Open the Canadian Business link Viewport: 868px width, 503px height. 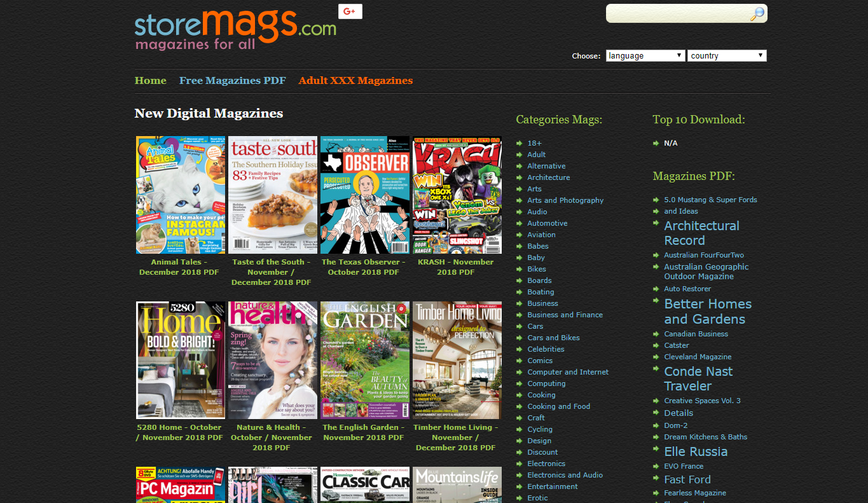click(696, 334)
